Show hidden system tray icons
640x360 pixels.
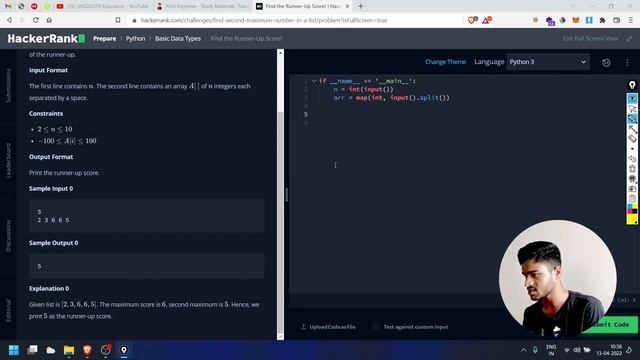click(x=523, y=350)
